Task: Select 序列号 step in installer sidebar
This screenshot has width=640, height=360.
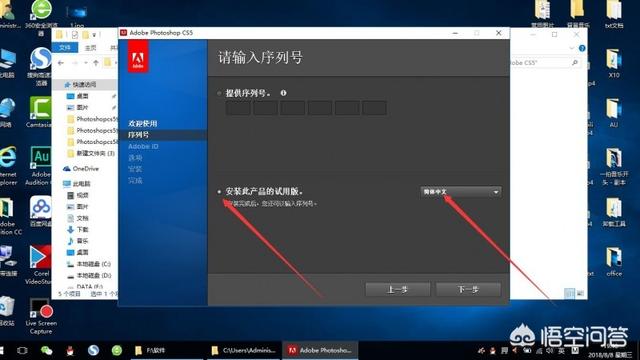Action: [139, 135]
